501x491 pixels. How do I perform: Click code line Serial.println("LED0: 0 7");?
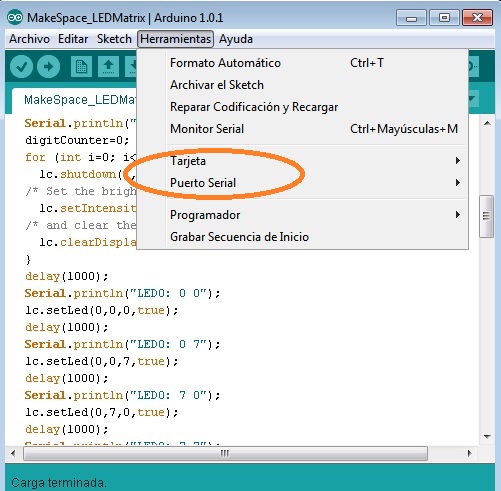pyautogui.click(x=122, y=344)
